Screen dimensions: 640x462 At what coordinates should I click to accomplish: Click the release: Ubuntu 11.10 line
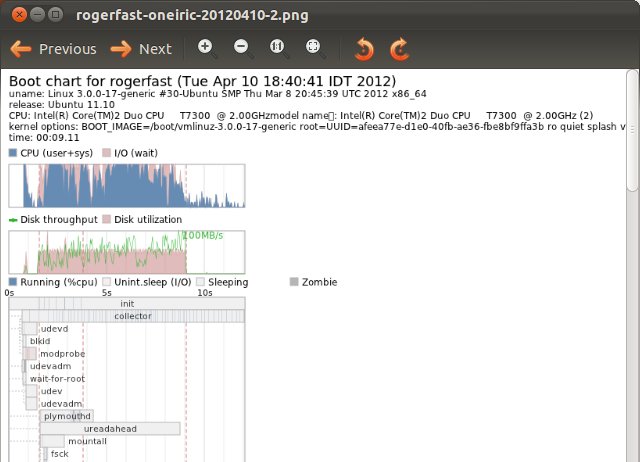tap(62, 104)
